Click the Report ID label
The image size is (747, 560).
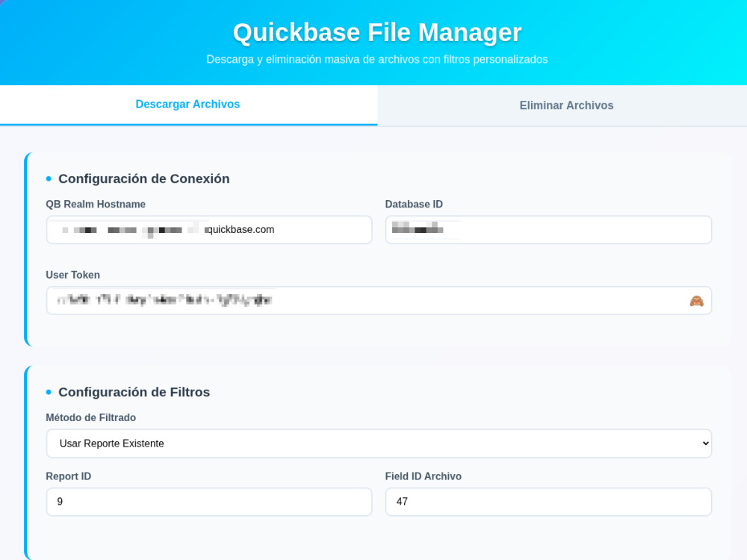click(x=68, y=476)
